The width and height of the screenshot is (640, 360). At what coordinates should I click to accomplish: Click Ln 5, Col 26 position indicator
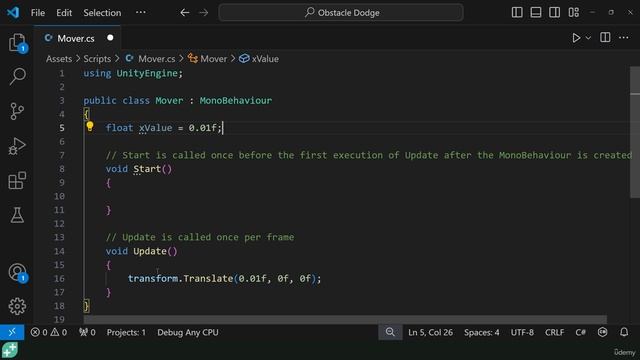coord(430,332)
